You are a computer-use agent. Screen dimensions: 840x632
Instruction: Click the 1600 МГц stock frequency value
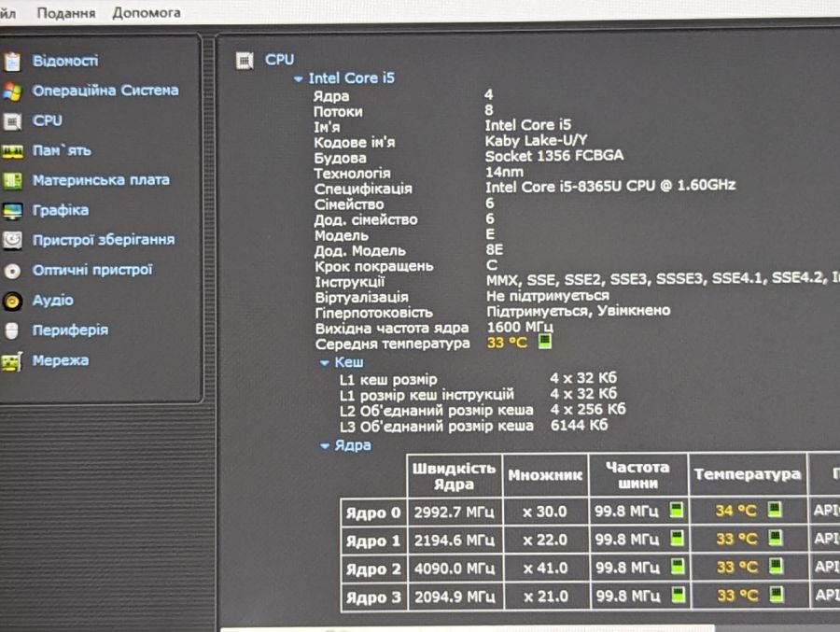point(520,327)
